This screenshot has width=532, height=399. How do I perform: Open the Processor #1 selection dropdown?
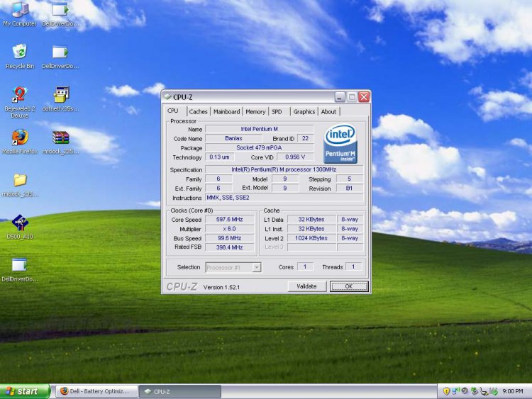[x=233, y=267]
